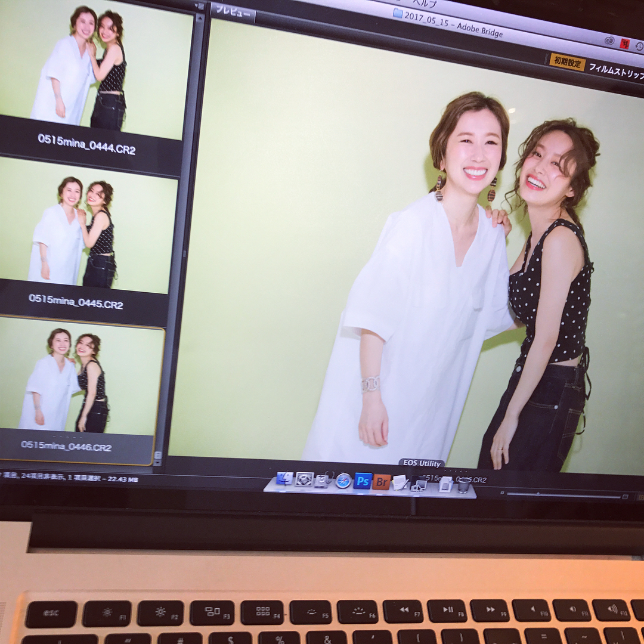Open EOS Utility from the dock
644x644 pixels.
point(419,484)
